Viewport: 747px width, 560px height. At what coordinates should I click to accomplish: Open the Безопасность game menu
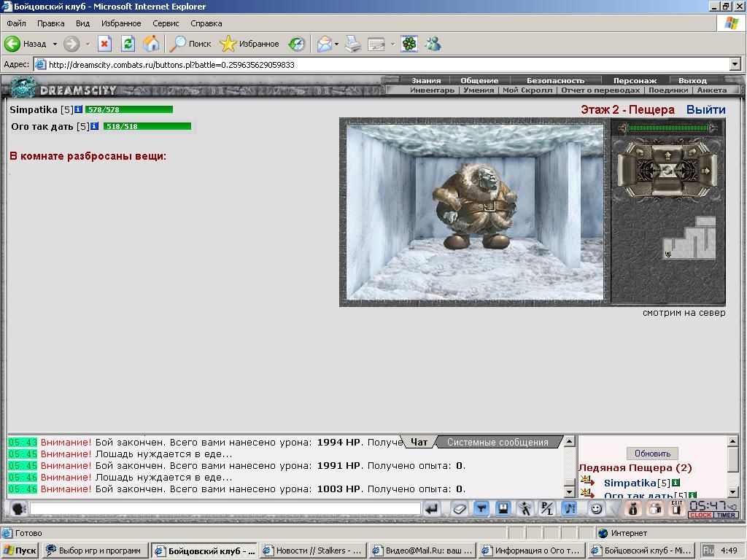(x=555, y=80)
